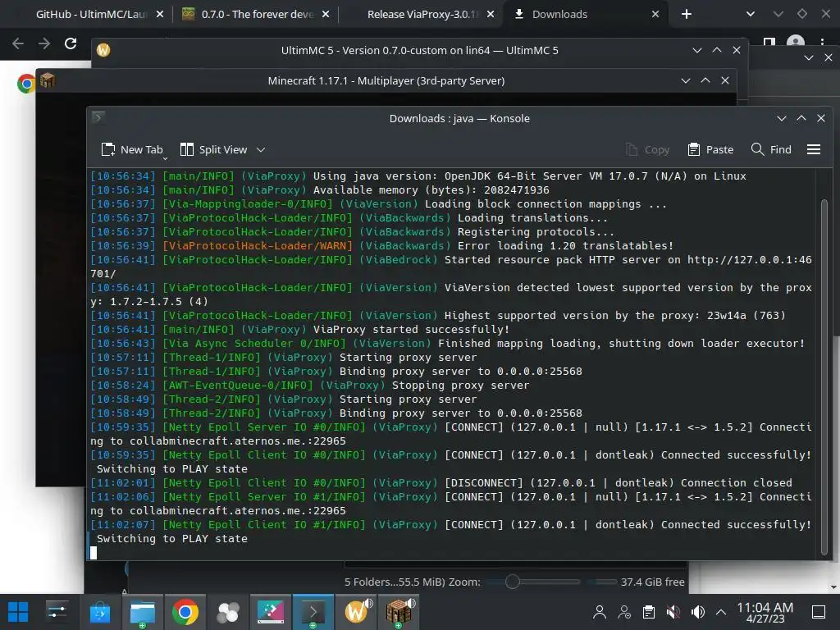The height and width of the screenshot is (630, 840).
Task: Click the Copy button in Konsole
Action: (648, 149)
